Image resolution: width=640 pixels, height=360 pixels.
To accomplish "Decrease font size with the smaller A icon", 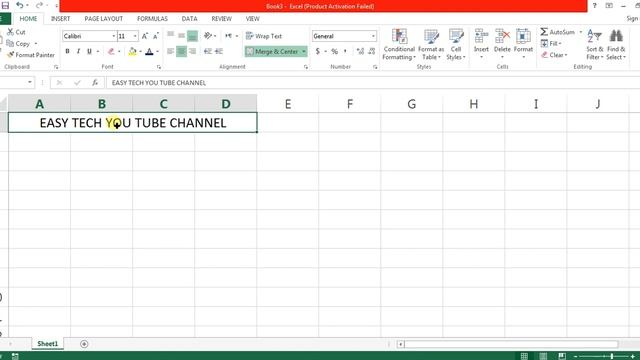I will click(x=156, y=36).
